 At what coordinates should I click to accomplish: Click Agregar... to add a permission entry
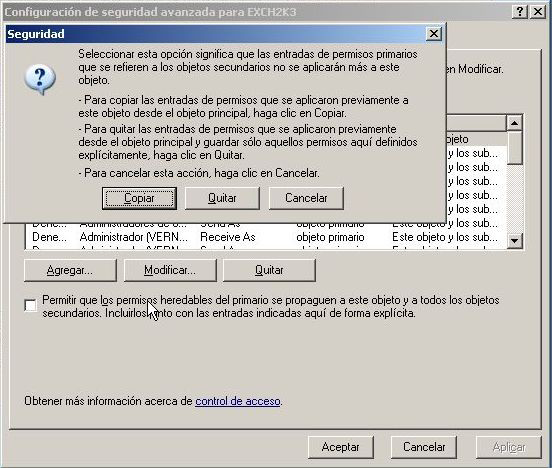tap(70, 270)
